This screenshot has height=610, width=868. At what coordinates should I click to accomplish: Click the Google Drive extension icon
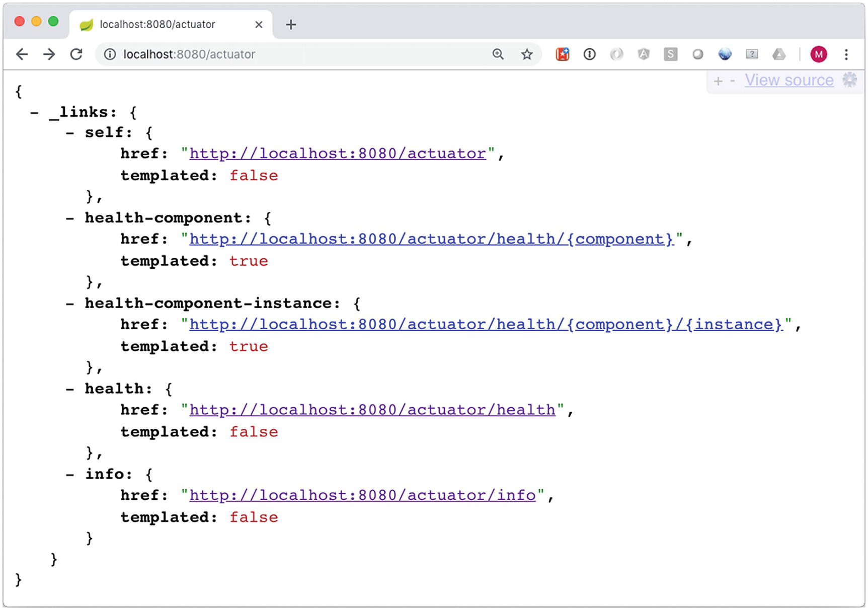click(779, 54)
